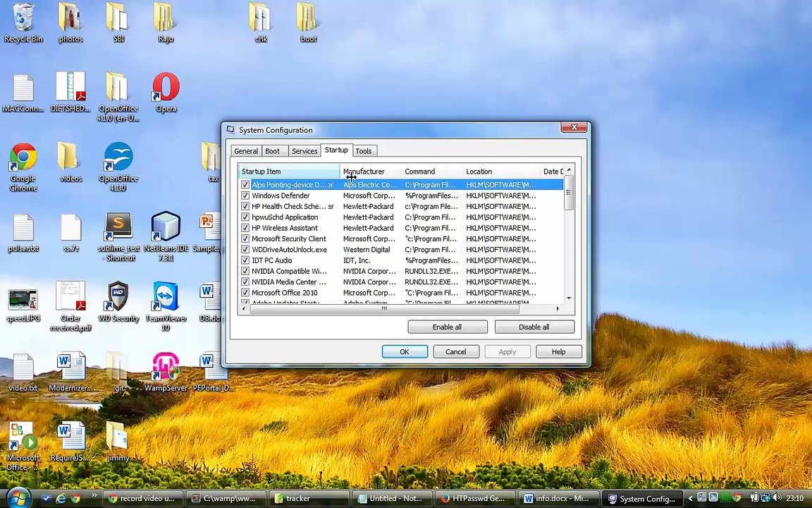Sort by Command column header
This screenshot has height=508, width=812.
[432, 171]
